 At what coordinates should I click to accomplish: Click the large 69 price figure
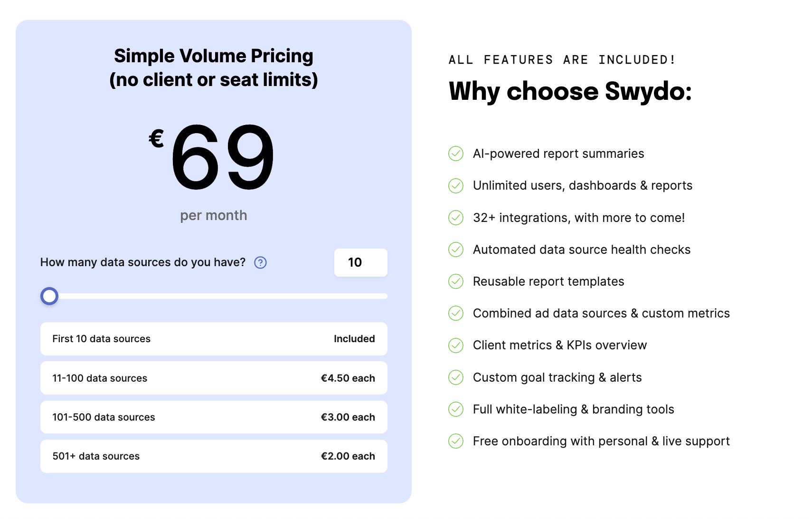223,157
